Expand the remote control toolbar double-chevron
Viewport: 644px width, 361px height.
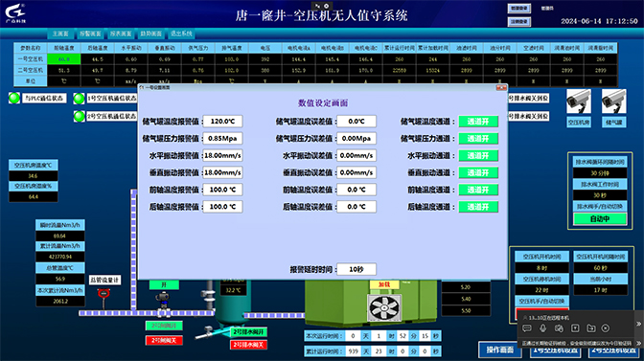638,324
